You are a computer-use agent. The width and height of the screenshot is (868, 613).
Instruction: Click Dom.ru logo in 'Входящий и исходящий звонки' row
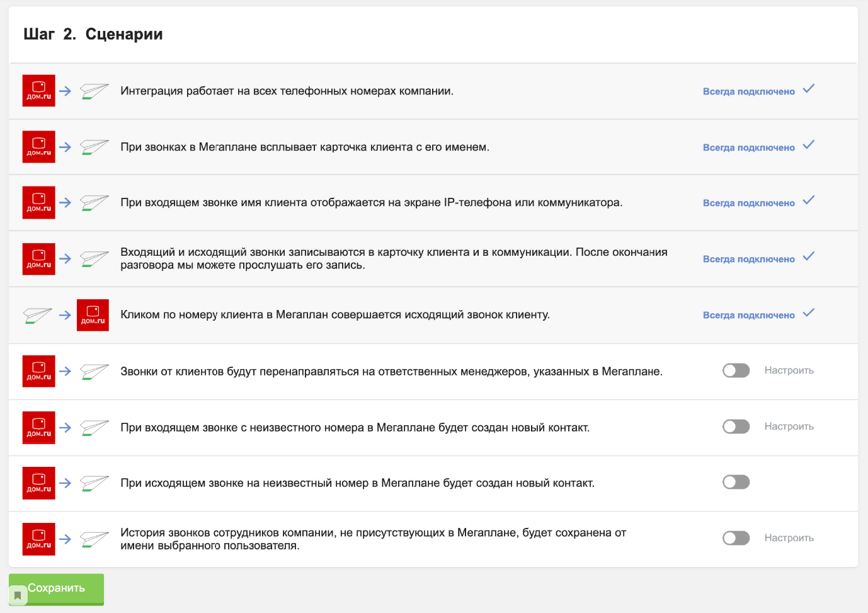click(x=39, y=259)
